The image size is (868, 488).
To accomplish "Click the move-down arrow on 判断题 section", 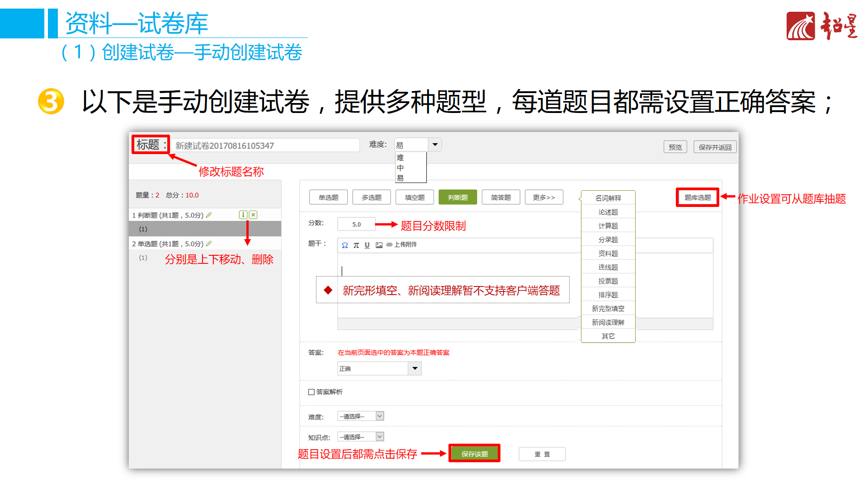I will [x=243, y=215].
